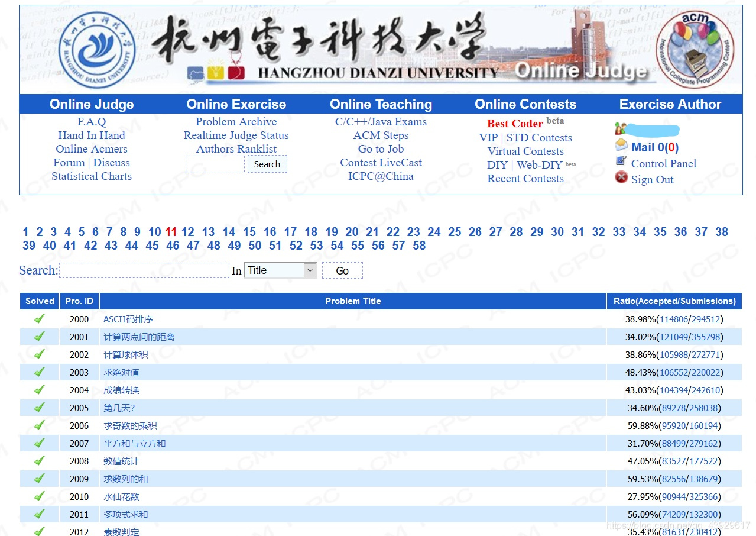The image size is (756, 536).
Task: Open the Mail 0(0) link
Action: [655, 147]
